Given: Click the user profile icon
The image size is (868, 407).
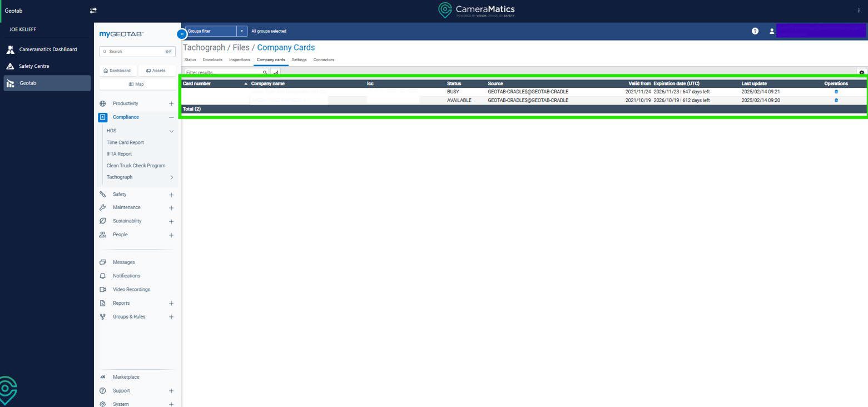Looking at the screenshot, I should pyautogui.click(x=772, y=31).
